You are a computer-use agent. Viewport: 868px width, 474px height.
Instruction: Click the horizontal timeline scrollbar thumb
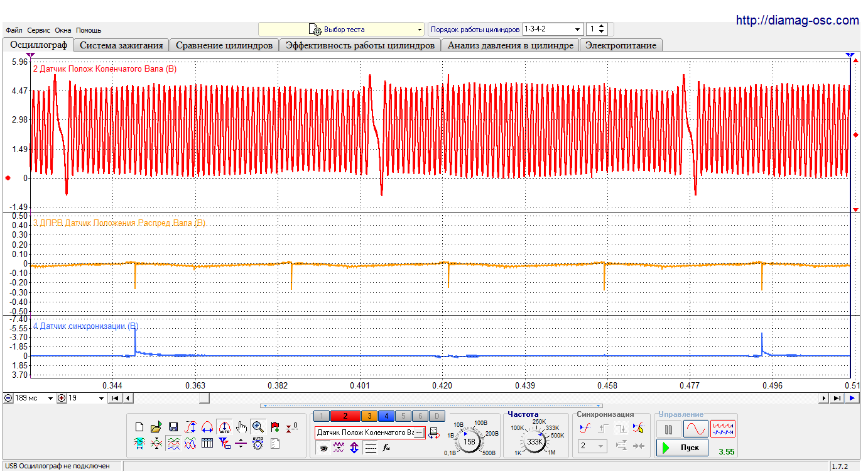[204, 398]
